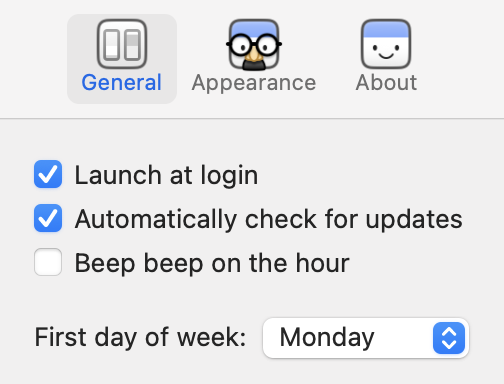
Task: Click the empty Beep beep checkbox square
Action: [48, 262]
